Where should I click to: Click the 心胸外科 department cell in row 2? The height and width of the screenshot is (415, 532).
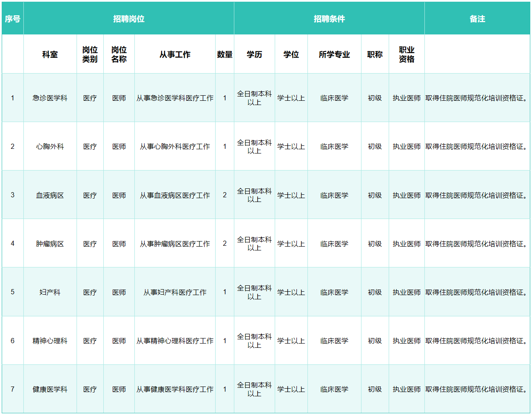tap(50, 146)
